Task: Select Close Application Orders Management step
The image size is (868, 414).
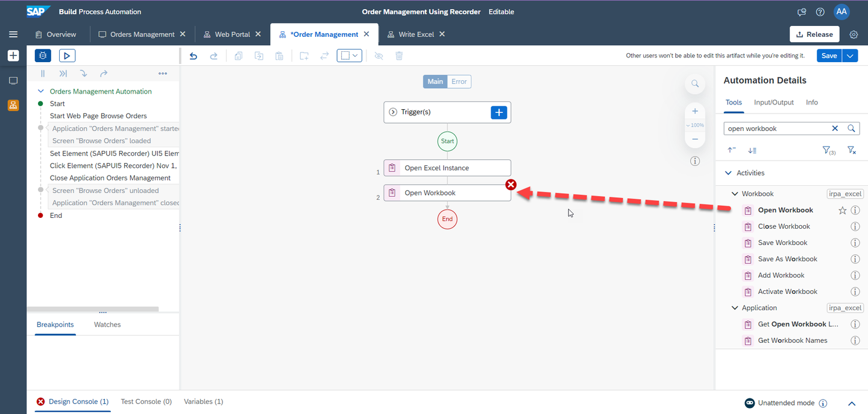Action: click(110, 178)
